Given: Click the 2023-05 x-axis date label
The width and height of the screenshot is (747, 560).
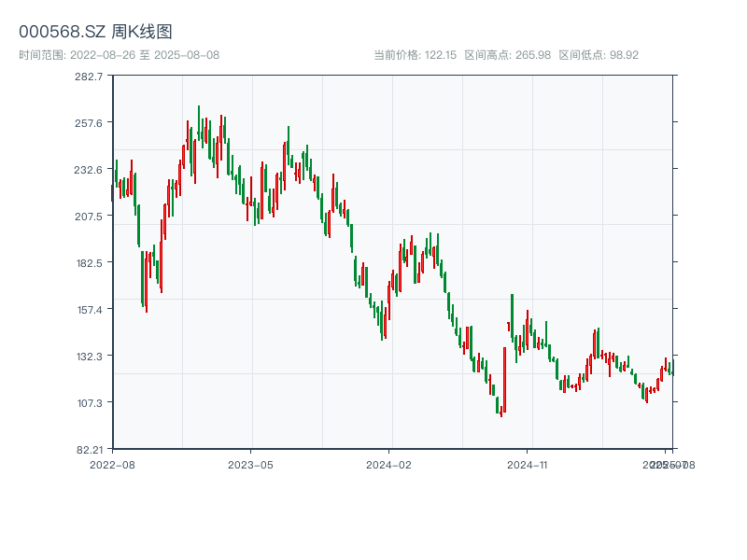Looking at the screenshot, I should (x=250, y=464).
